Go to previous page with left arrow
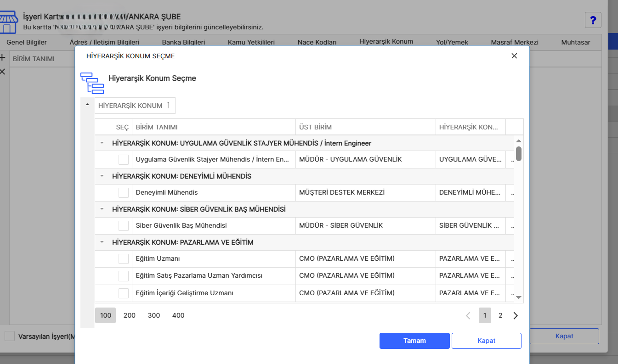This screenshot has width=618, height=364. pyautogui.click(x=468, y=315)
